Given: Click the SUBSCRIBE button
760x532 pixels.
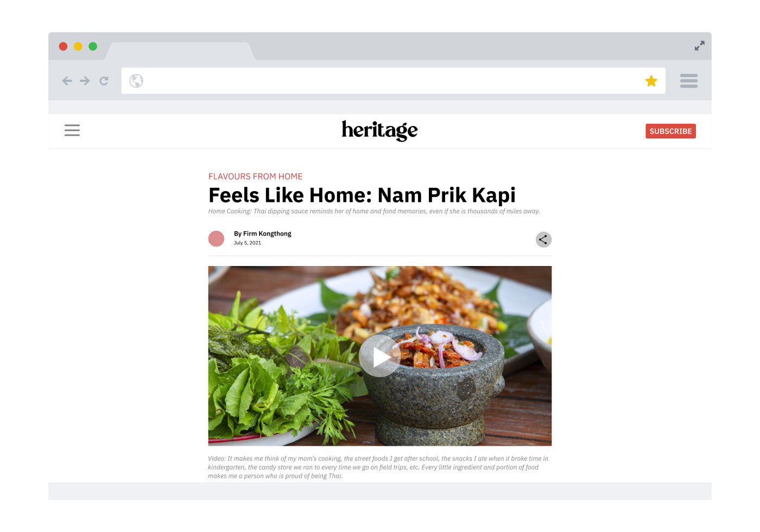Looking at the screenshot, I should 670,131.
